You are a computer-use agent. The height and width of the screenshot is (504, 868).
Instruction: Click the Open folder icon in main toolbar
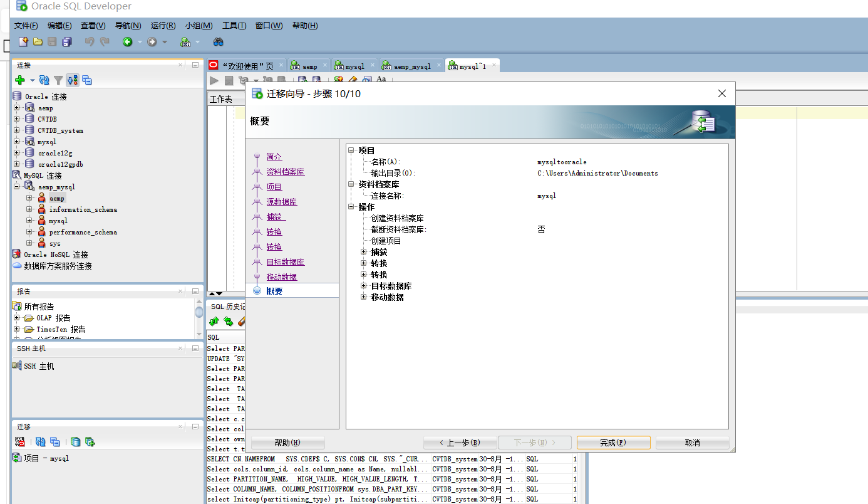(x=38, y=42)
